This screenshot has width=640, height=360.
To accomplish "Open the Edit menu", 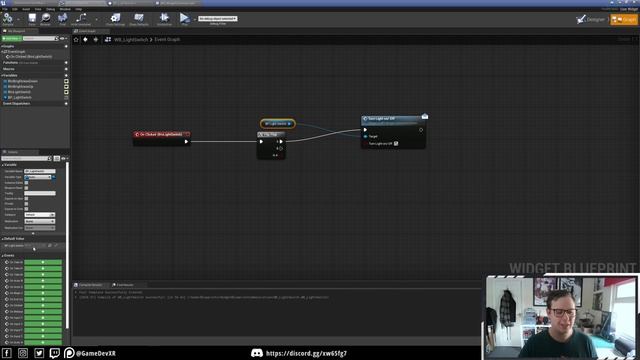I will coord(15,9).
